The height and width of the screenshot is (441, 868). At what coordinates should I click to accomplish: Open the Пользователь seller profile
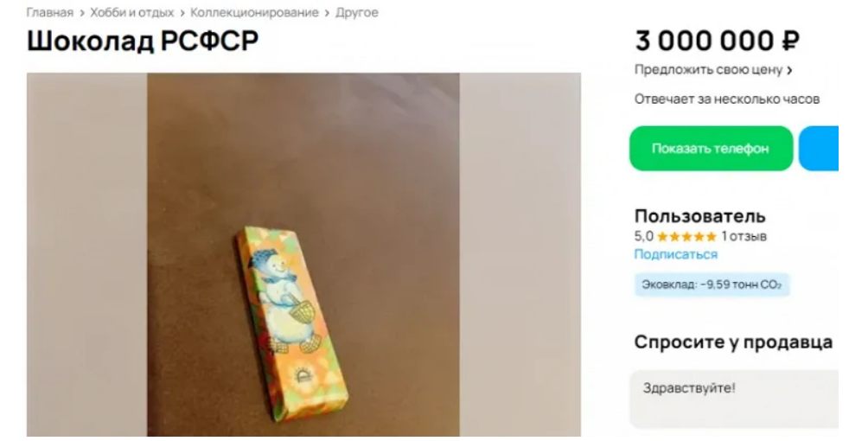pos(699,216)
